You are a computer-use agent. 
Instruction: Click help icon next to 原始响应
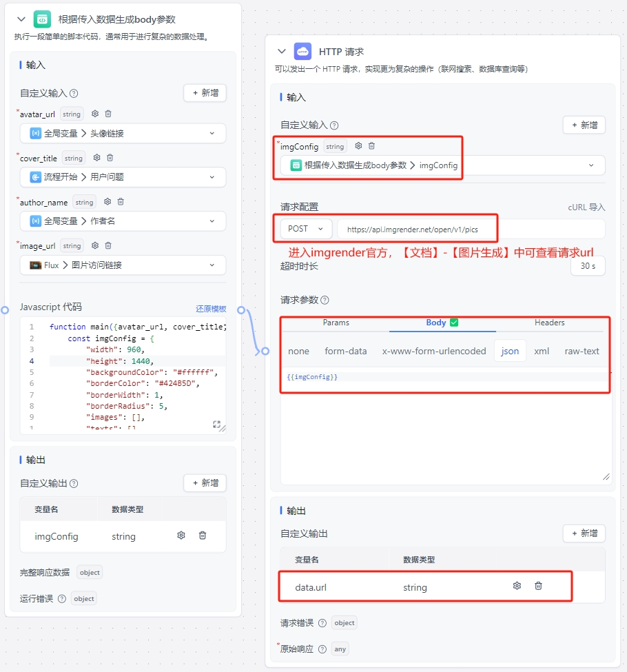[x=322, y=649]
